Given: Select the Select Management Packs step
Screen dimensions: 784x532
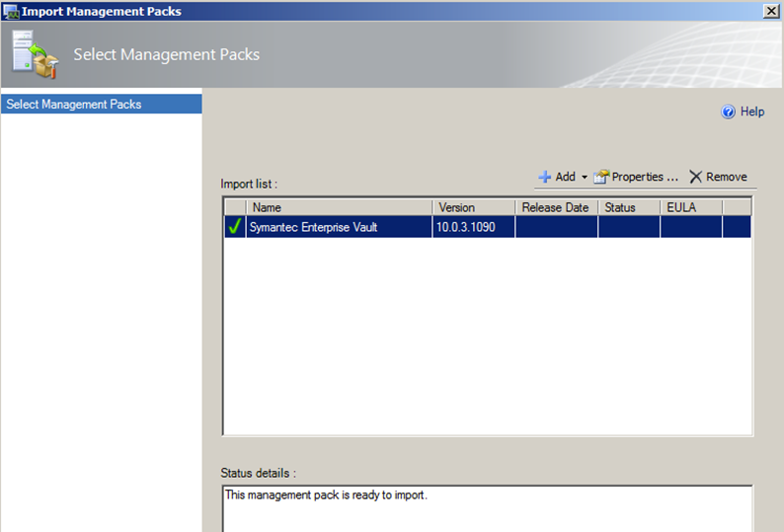Looking at the screenshot, I should pos(102,104).
